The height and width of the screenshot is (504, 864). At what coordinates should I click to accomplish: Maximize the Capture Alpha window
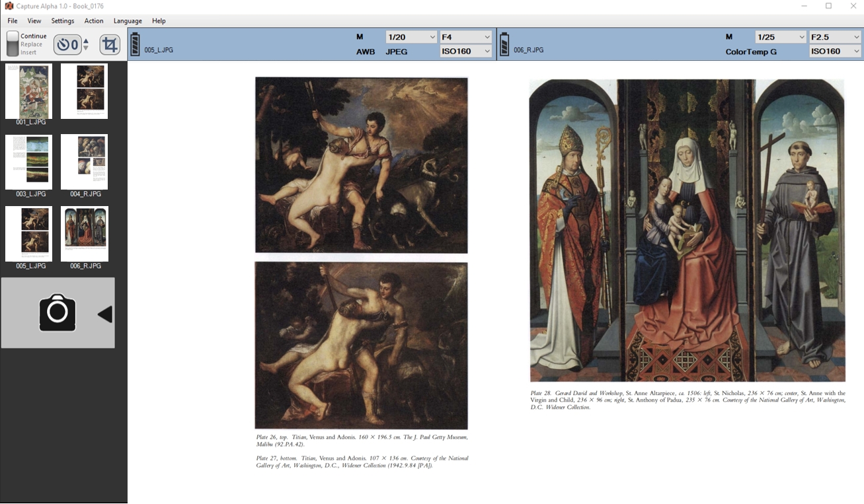click(x=828, y=6)
